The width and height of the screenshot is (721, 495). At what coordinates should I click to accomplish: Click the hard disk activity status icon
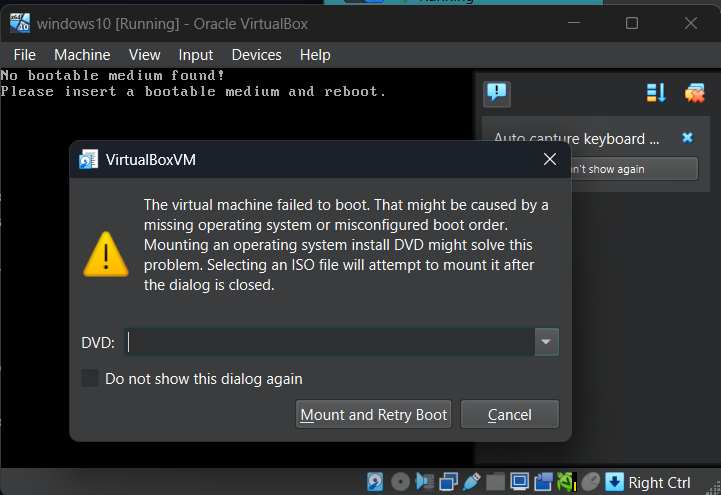[375, 482]
